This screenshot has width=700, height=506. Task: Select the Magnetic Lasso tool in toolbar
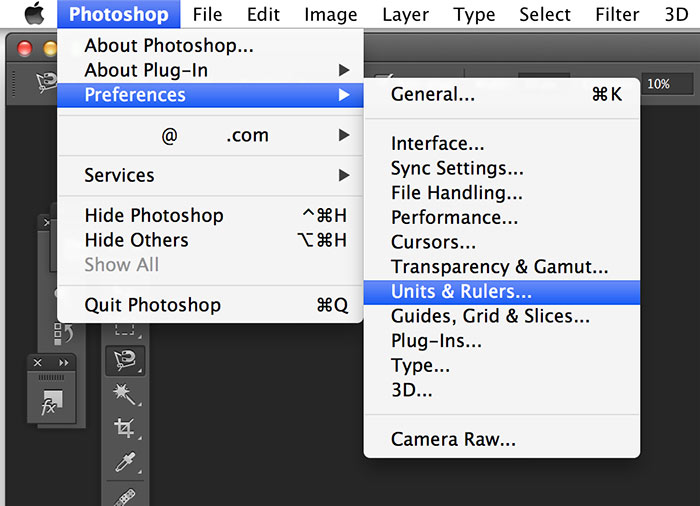(125, 360)
